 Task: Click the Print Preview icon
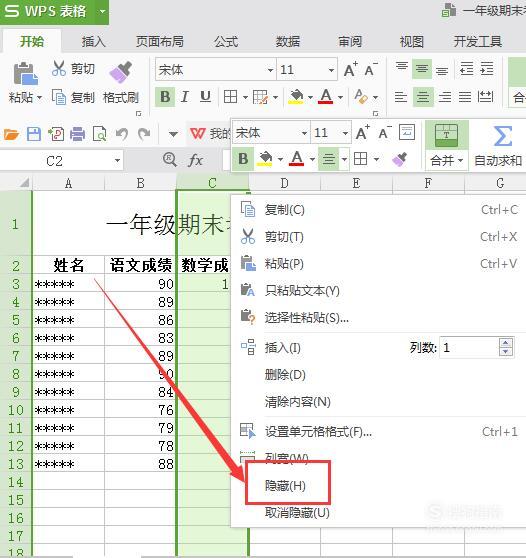click(x=99, y=134)
